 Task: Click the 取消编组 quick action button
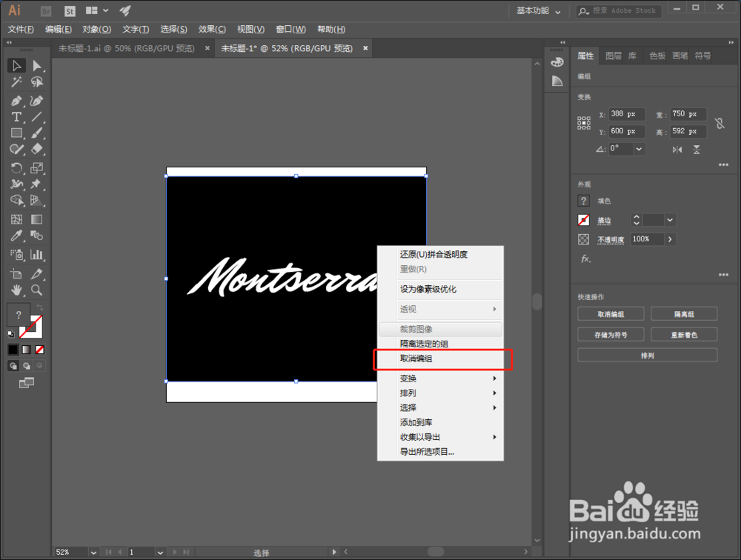pos(611,314)
